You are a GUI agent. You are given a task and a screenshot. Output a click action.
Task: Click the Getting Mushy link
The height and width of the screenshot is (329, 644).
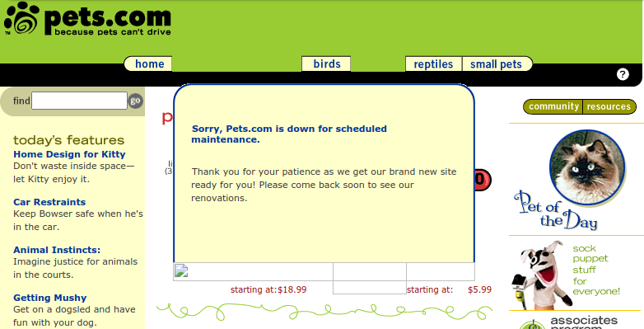[x=49, y=298]
